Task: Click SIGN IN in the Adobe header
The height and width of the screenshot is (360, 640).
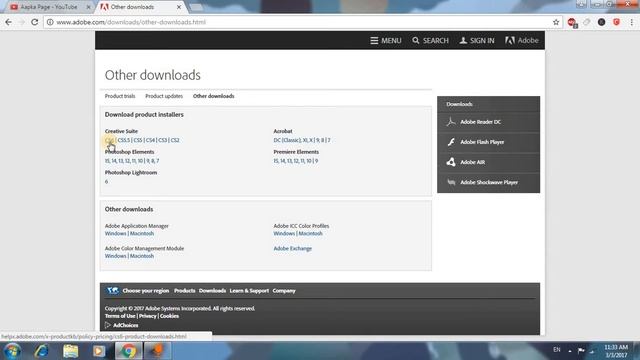Action: click(477, 40)
